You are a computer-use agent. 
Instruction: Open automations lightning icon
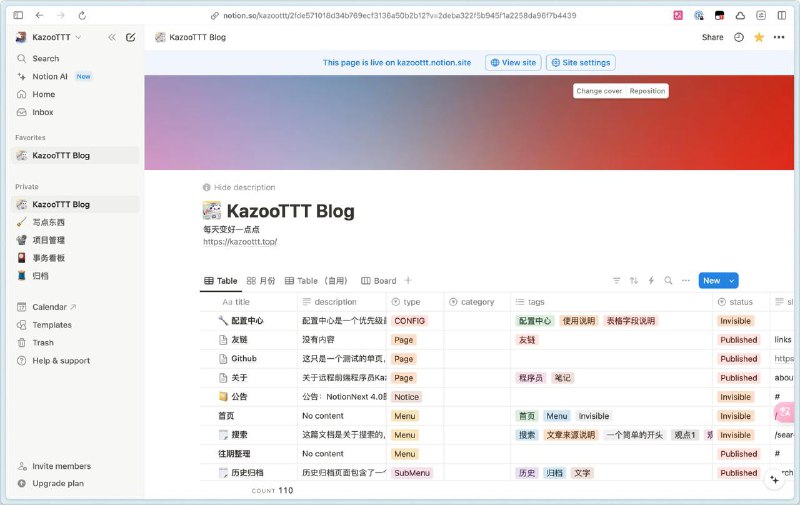[x=651, y=281]
